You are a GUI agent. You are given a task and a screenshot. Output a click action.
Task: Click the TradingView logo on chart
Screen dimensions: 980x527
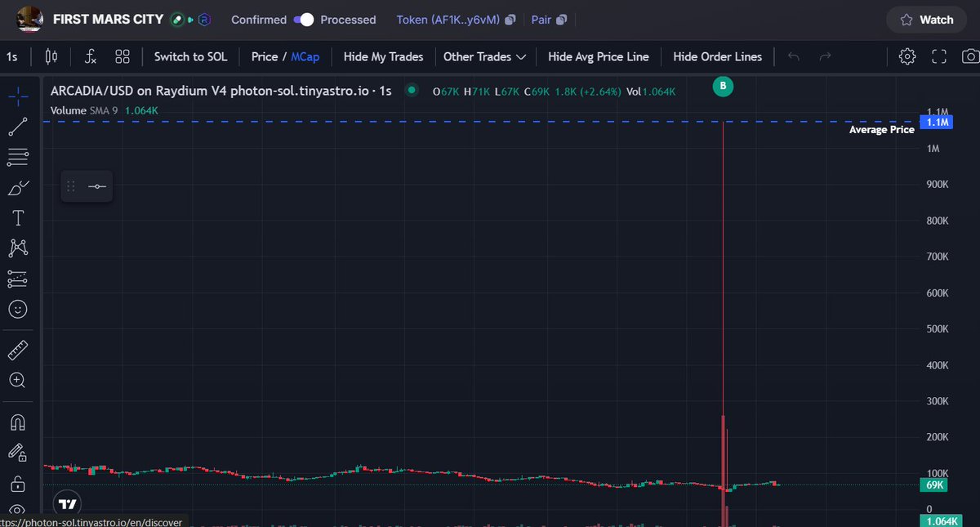(68, 504)
